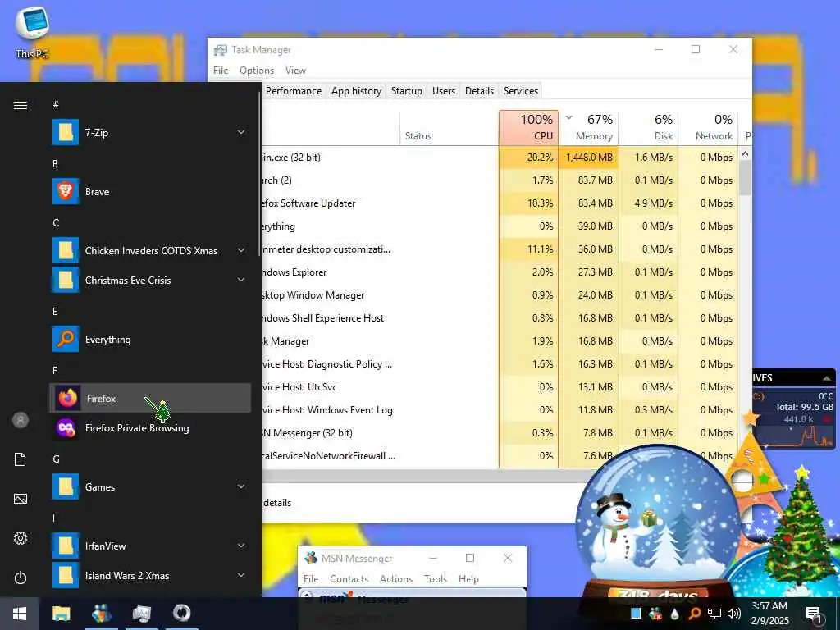Click the Windows Start button
Viewport: 840px width, 630px height.
pyautogui.click(x=20, y=614)
